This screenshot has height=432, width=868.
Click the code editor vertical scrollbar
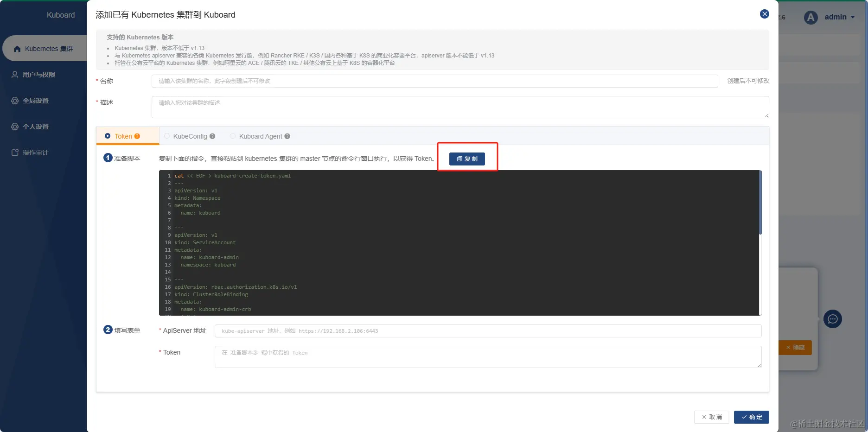coord(760,203)
